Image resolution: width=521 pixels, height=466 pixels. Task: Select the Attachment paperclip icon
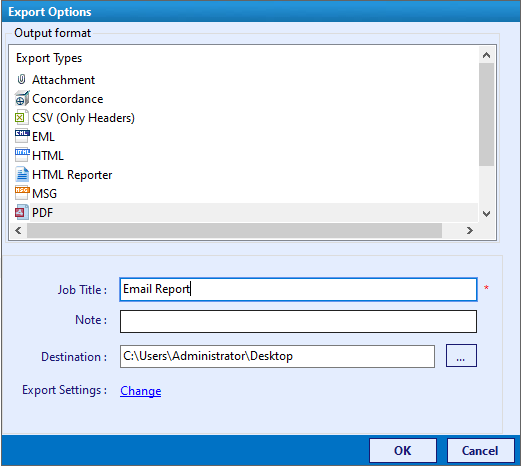pyautogui.click(x=21, y=79)
